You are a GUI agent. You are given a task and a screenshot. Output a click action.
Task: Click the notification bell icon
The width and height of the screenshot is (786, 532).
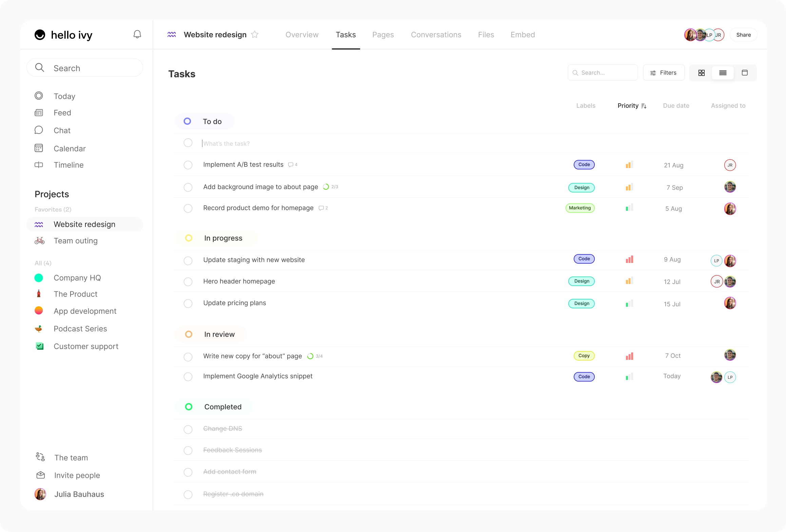[x=137, y=35]
